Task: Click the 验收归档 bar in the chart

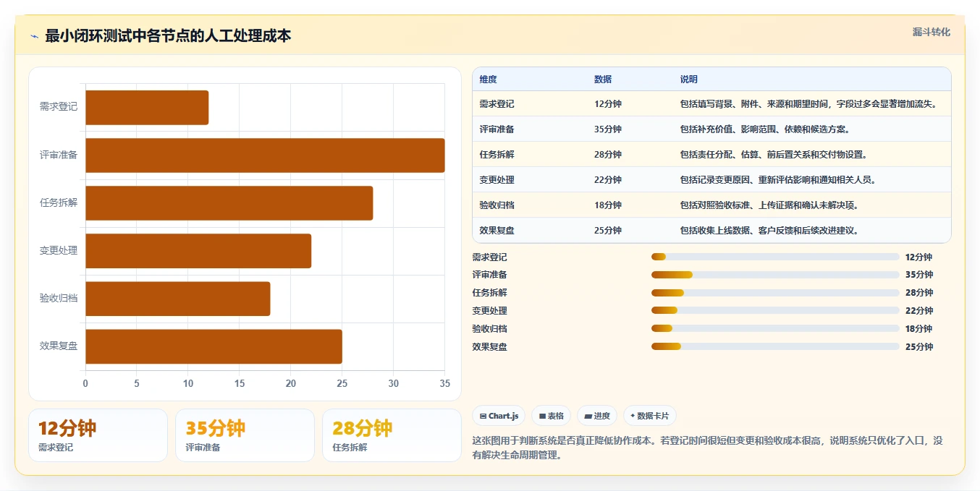Action: point(177,299)
